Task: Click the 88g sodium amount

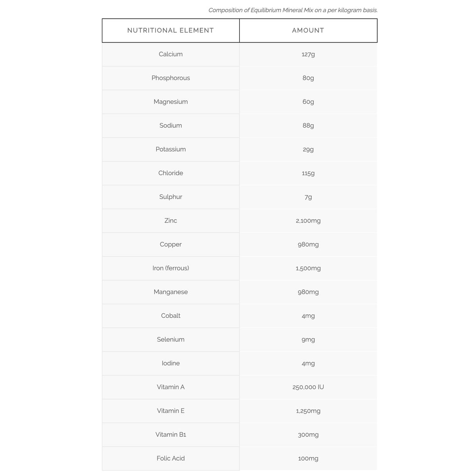Action: (308, 126)
